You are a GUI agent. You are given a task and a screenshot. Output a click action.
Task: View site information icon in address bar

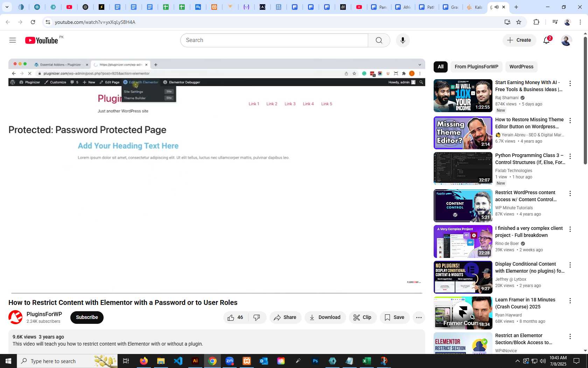(x=48, y=22)
